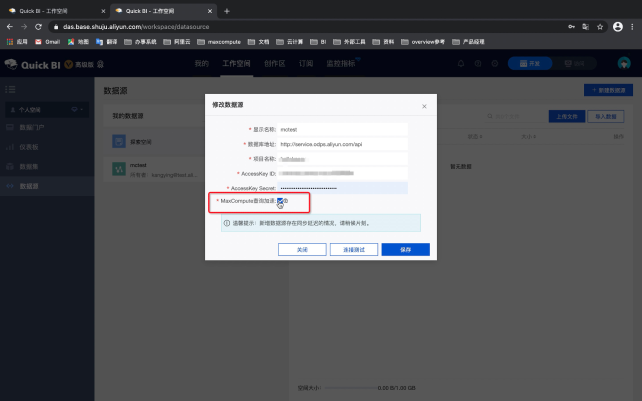The height and width of the screenshot is (401, 642).
Task: Click the connection test button
Action: 354,249
